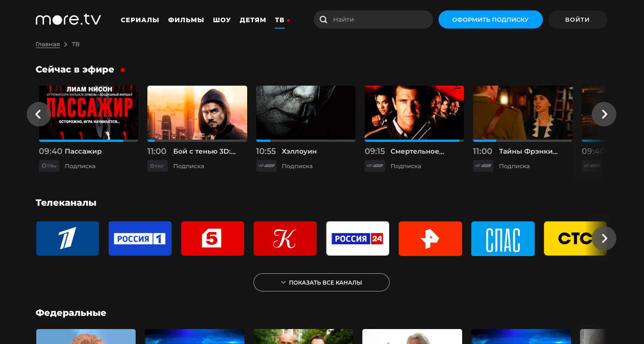Image resolution: width=644 pixels, height=344 pixels.
Task: Open the Смертельное оружие poster thumbnail
Action: [x=414, y=112]
